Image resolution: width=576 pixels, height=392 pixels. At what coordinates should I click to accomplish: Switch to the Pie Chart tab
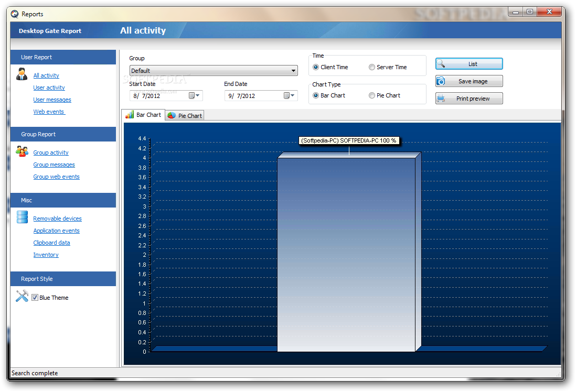185,116
